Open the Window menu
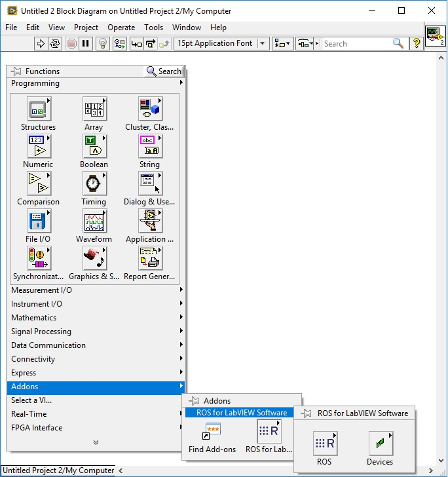 pos(187,28)
